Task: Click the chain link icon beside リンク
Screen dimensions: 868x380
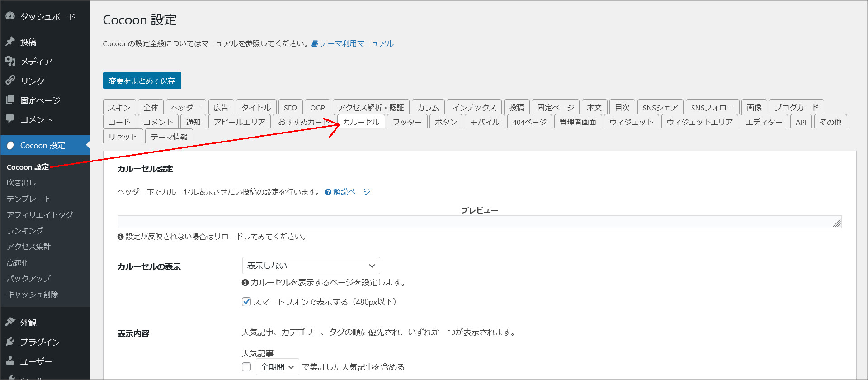Action: point(10,81)
